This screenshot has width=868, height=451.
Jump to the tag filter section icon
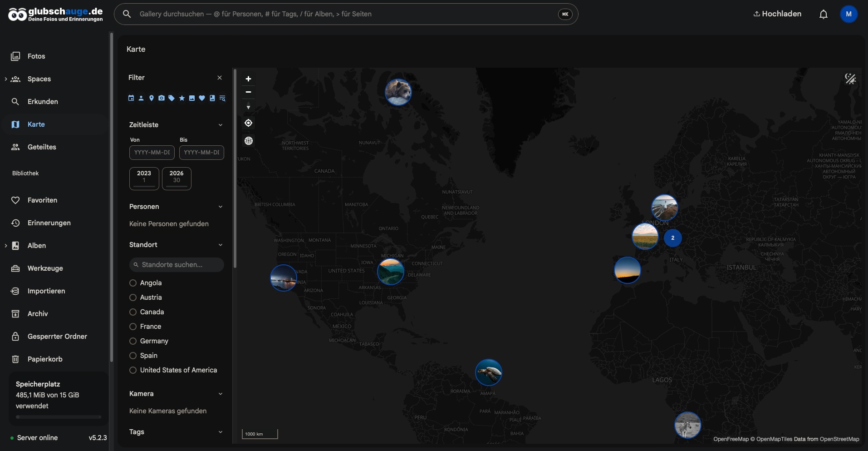(172, 98)
